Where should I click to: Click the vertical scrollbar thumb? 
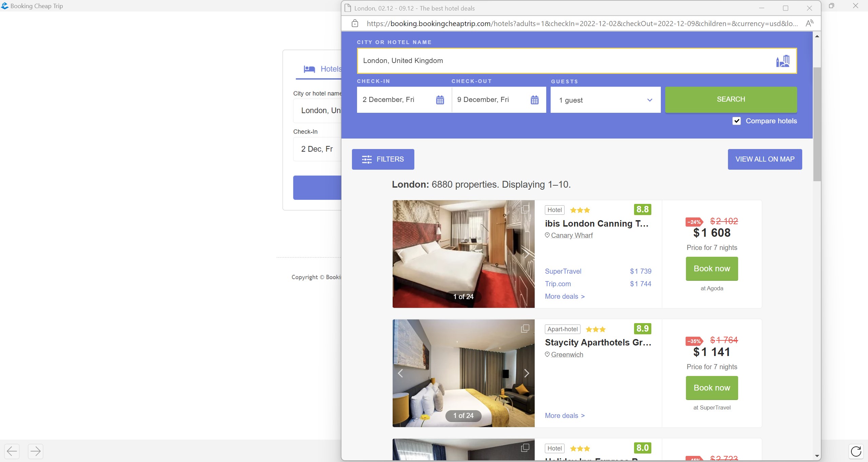tap(817, 124)
